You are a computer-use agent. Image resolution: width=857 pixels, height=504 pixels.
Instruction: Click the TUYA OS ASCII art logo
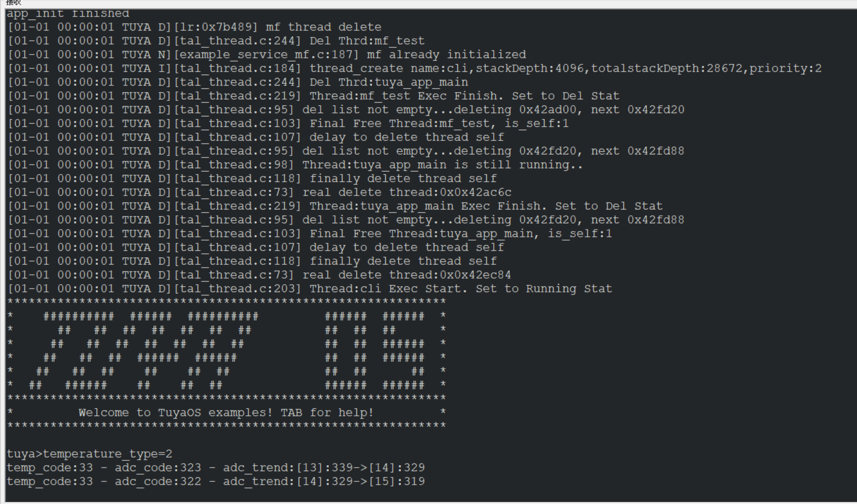coord(226,351)
